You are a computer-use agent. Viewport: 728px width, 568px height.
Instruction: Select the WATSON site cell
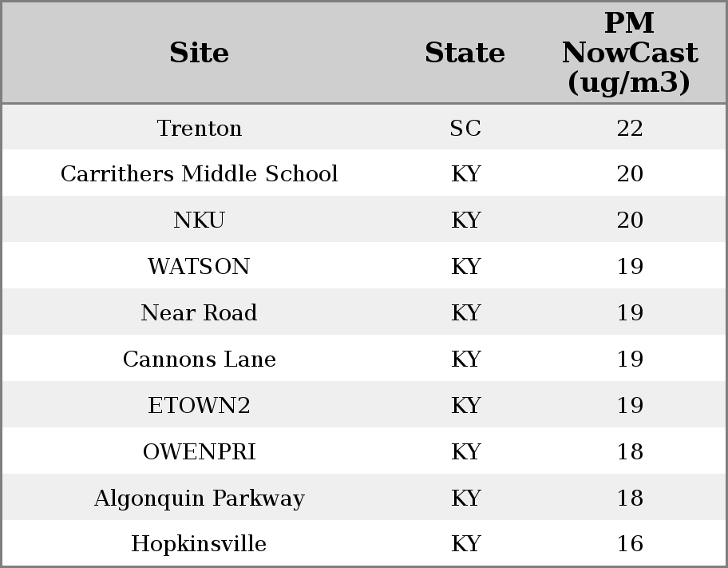199,267
